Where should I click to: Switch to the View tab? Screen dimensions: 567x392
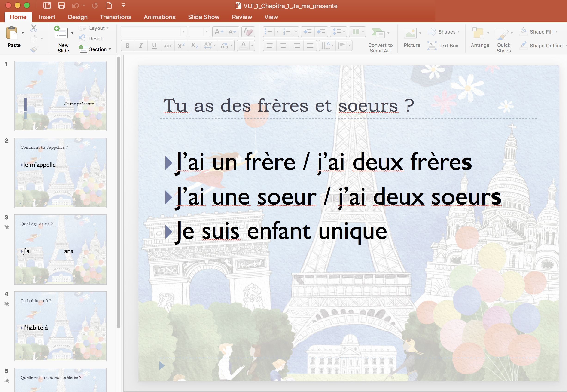pos(271,17)
